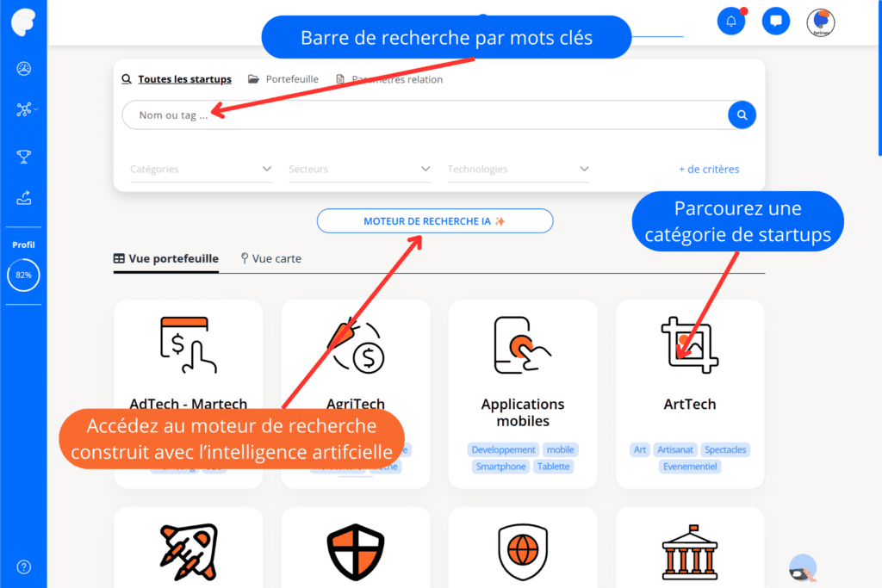This screenshot has height=588, width=882.
Task: Expand the Catégories dropdown
Action: coord(201,170)
